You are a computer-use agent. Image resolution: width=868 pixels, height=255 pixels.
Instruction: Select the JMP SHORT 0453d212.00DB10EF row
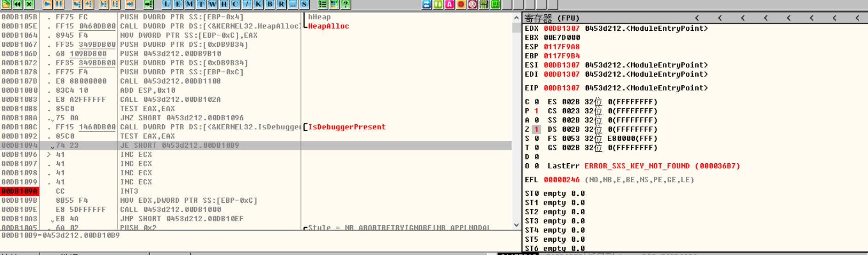tap(256, 219)
